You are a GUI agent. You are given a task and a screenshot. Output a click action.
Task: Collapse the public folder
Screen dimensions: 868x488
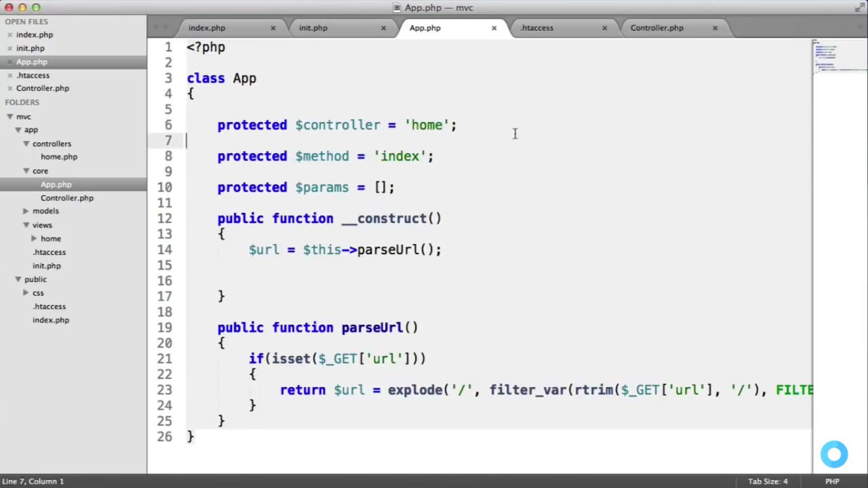click(18, 280)
